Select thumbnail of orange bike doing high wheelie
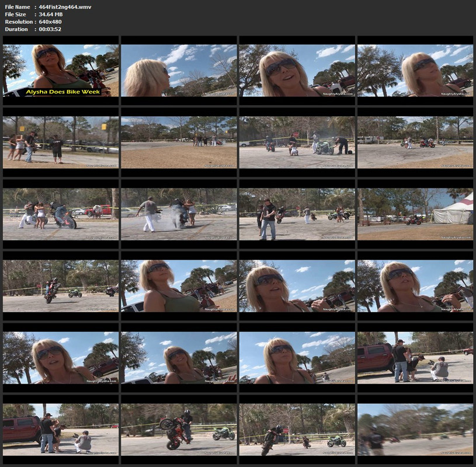The width and height of the screenshot is (476, 467). (179, 430)
